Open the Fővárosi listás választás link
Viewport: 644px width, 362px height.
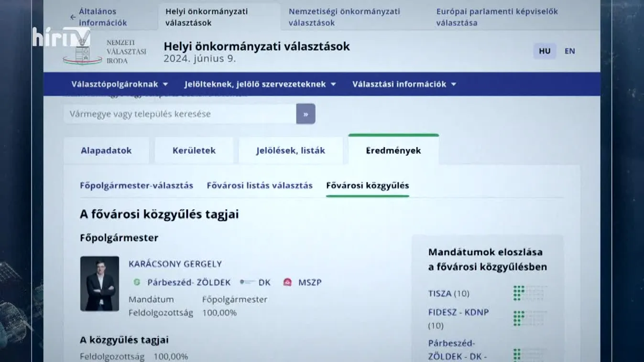click(260, 185)
